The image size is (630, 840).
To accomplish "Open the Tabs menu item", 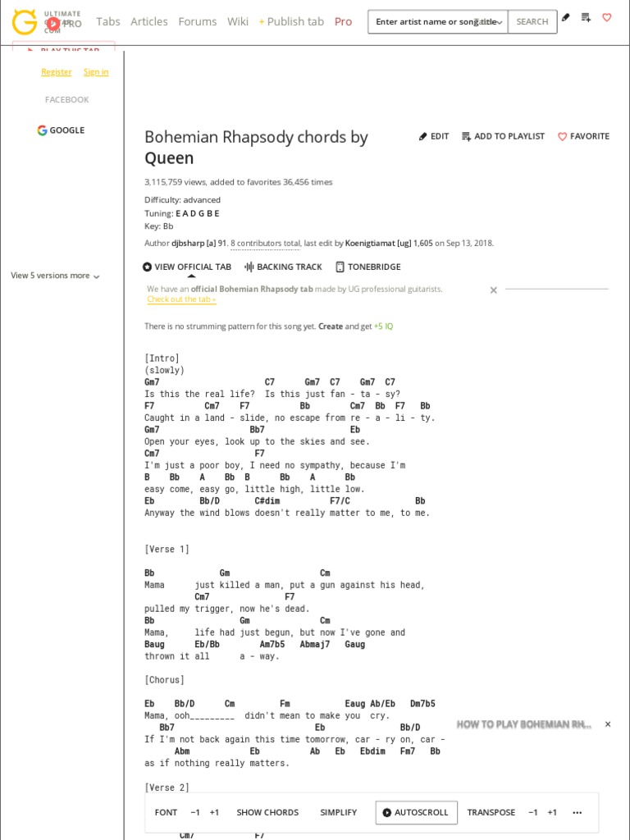I will click(108, 21).
